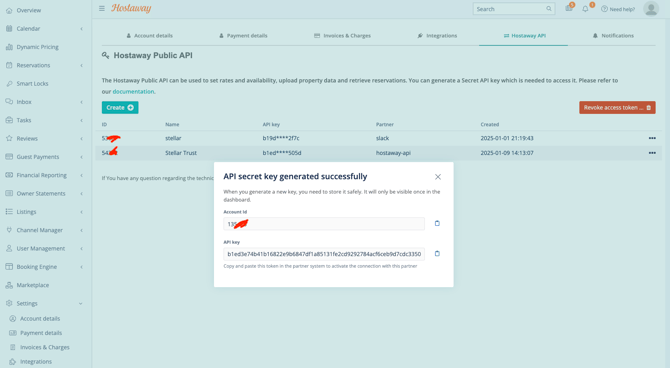Viewport: 670px width, 368px height.
Task: Open the documentation link
Action: tap(133, 91)
